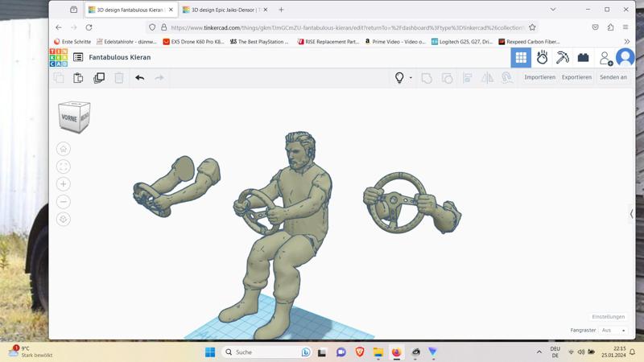Click the Senden an button

613,77
